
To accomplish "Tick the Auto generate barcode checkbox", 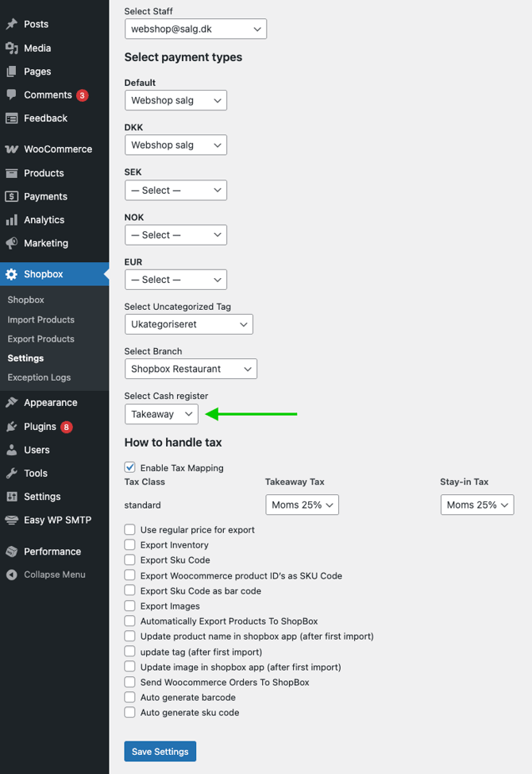I will [130, 698].
